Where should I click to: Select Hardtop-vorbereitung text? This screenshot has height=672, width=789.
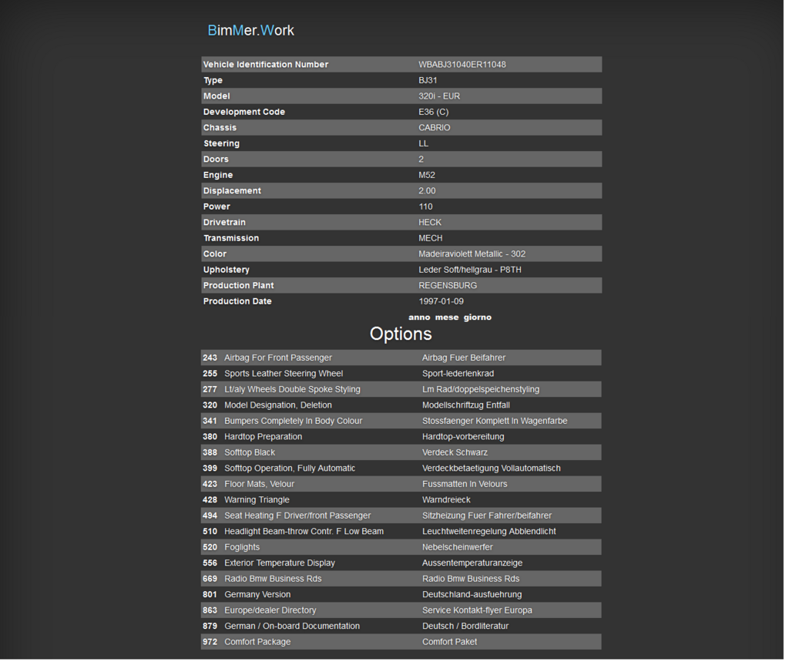point(463,437)
